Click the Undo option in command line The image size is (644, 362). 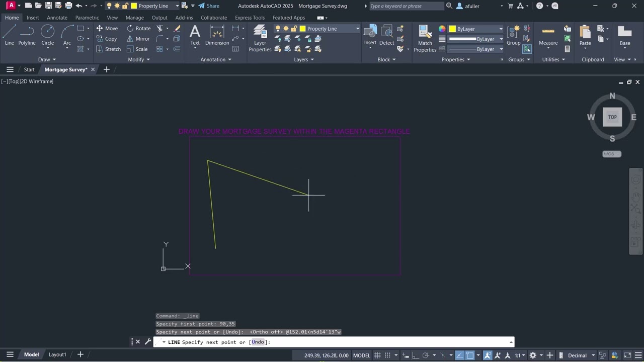pyautogui.click(x=258, y=342)
